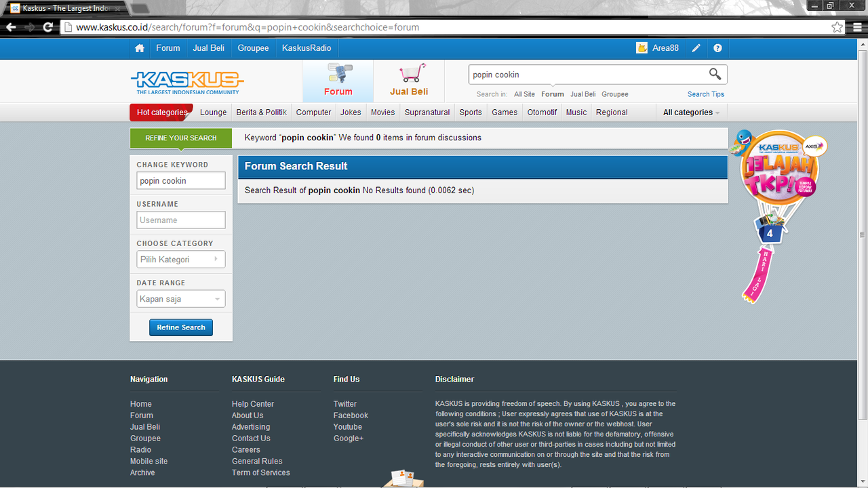Select Forum in the top blue navigation bar
Screen dimensions: 868x488
(x=168, y=48)
